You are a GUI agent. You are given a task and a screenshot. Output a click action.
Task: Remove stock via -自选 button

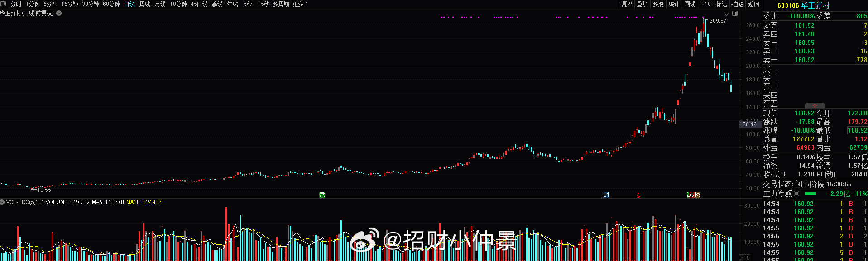click(x=738, y=4)
